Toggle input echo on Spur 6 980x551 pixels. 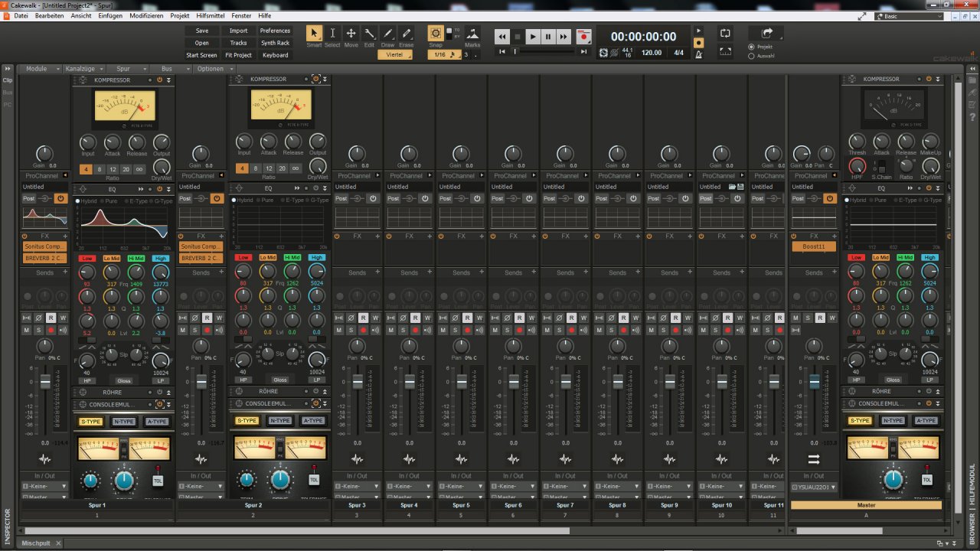pyautogui.click(x=531, y=330)
